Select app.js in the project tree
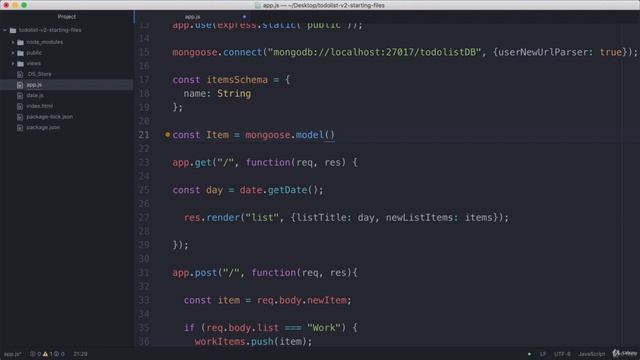640x360 pixels. point(34,85)
